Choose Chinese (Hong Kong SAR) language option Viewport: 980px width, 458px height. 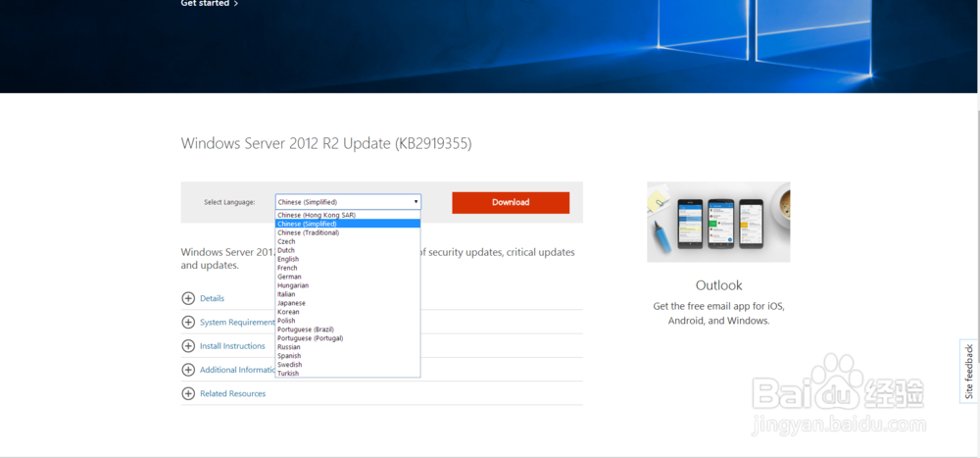(x=348, y=215)
